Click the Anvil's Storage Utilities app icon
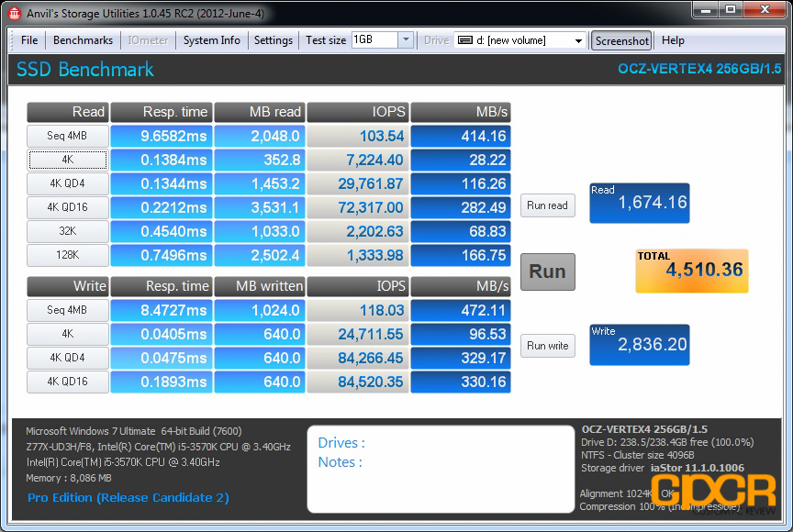Viewport: 793px width, 532px height. (14, 13)
